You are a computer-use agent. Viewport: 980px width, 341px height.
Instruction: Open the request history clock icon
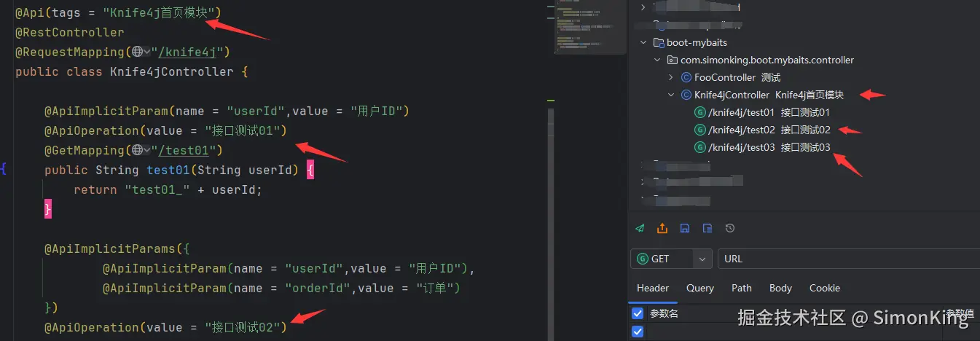coord(730,228)
